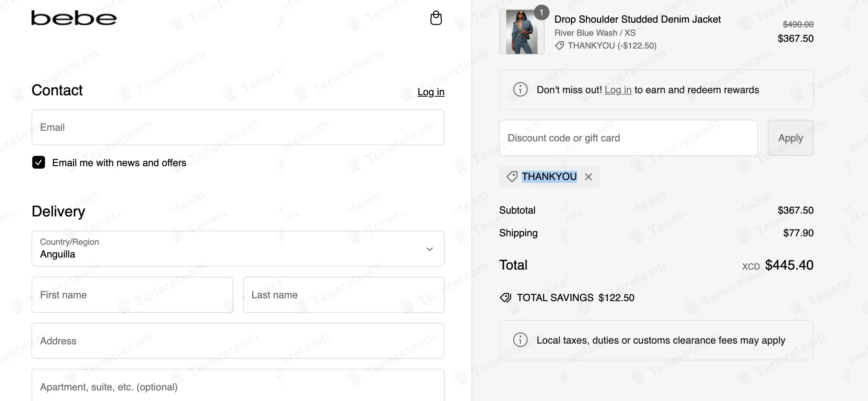Click the denim jacket product thumbnail
Screen dimensions: 868x401
point(522,32)
